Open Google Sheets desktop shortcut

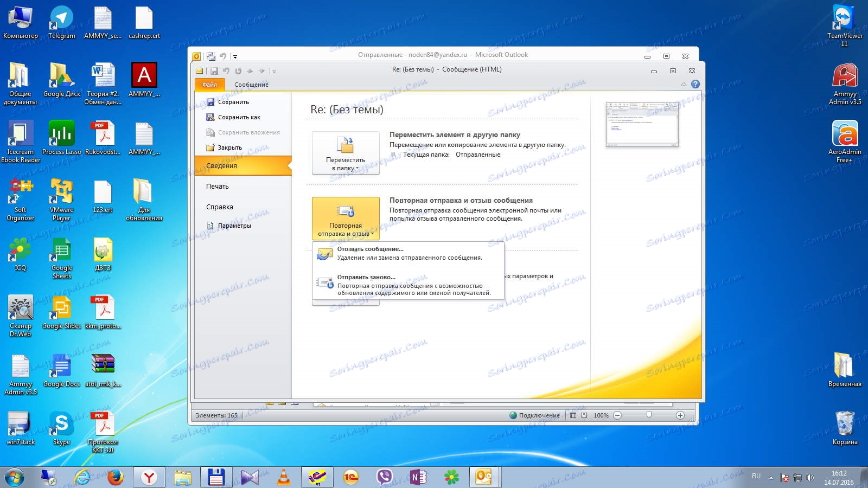(x=62, y=258)
